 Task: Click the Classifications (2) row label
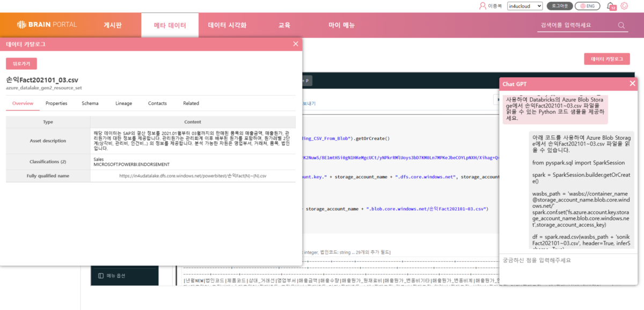pos(48,162)
